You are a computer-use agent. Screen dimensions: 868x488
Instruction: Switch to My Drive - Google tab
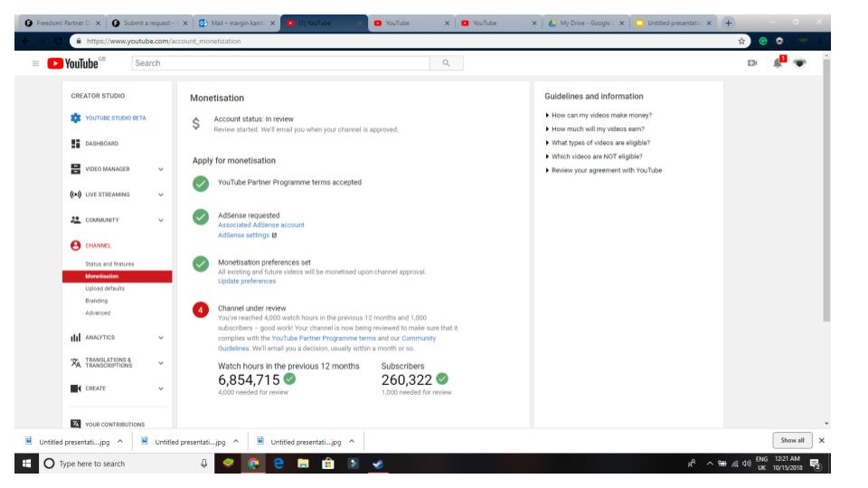click(x=585, y=23)
